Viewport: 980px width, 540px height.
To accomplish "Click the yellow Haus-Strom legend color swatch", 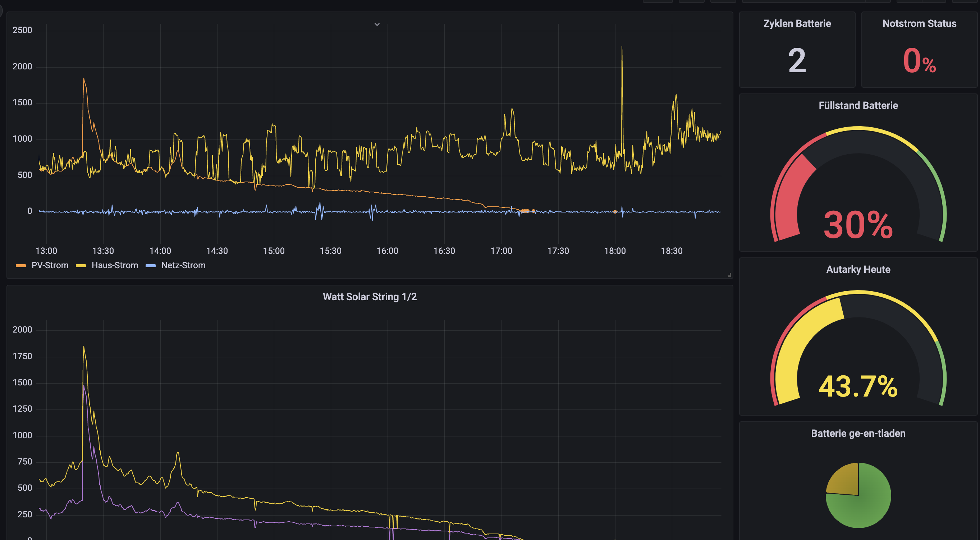I will coord(81,266).
